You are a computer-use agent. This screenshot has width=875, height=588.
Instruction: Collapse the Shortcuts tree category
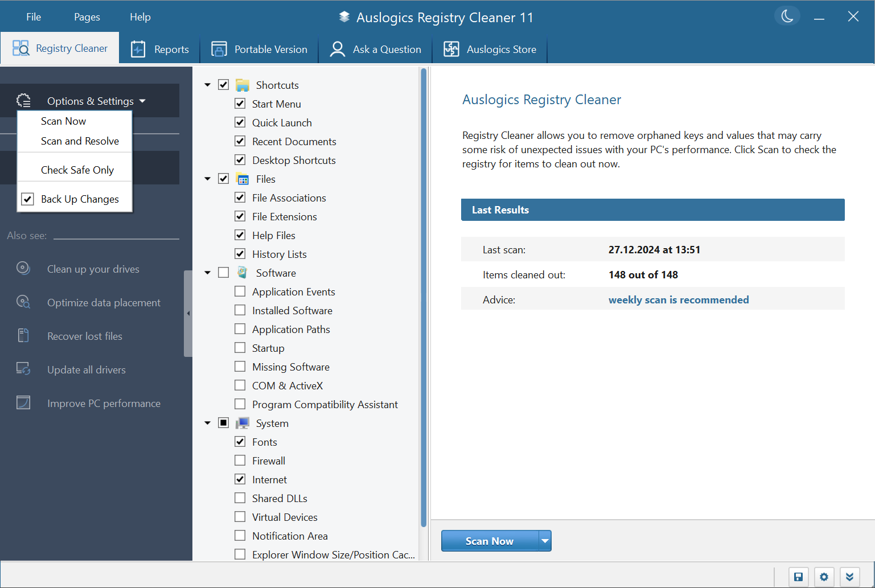pos(208,85)
